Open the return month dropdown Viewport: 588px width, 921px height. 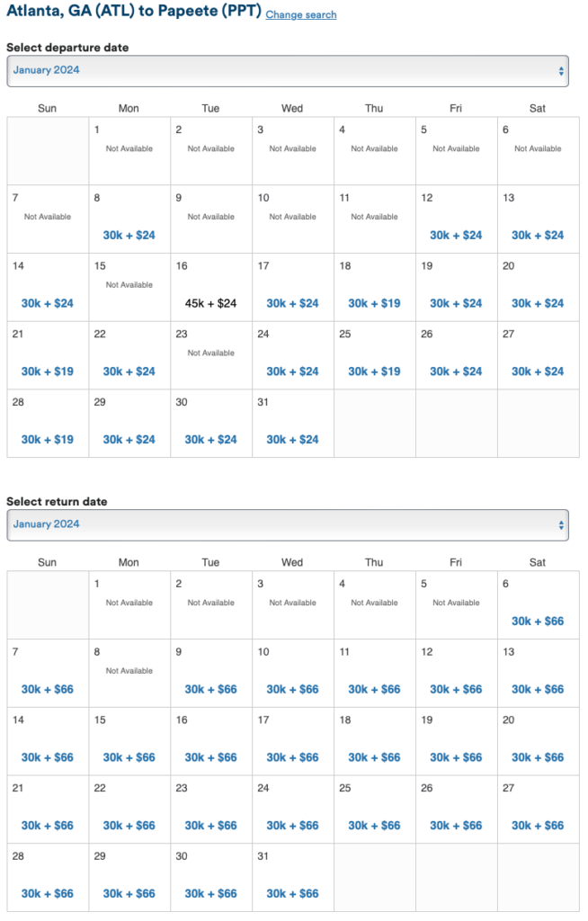click(288, 524)
